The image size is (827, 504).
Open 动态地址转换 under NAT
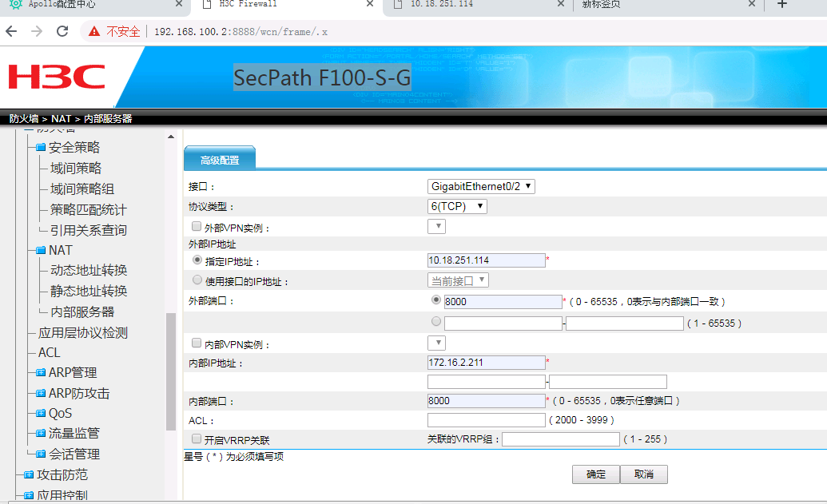coord(89,271)
